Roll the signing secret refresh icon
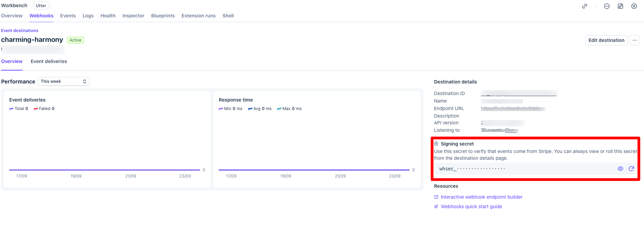644x246 pixels. [631, 169]
